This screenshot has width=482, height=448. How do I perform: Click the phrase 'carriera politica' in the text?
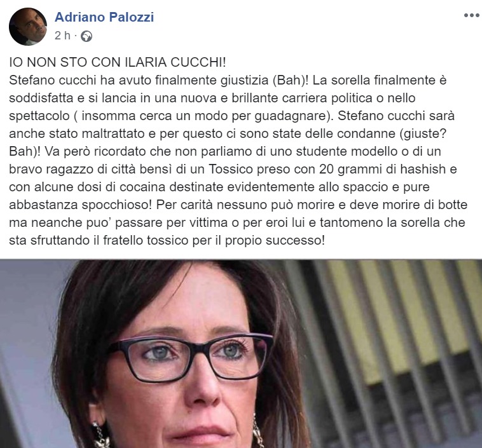click(322, 98)
